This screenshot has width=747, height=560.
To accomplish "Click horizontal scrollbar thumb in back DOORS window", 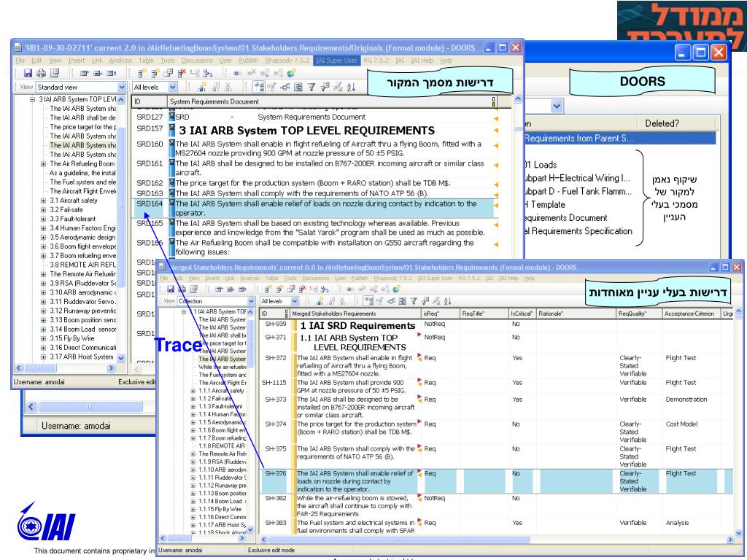I will pyautogui.click(x=90, y=407).
